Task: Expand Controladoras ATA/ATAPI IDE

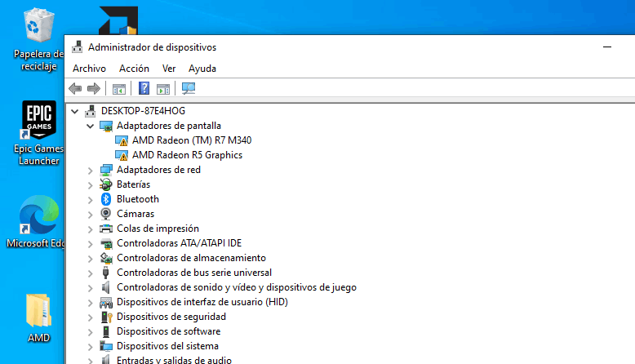Action: tap(91, 244)
